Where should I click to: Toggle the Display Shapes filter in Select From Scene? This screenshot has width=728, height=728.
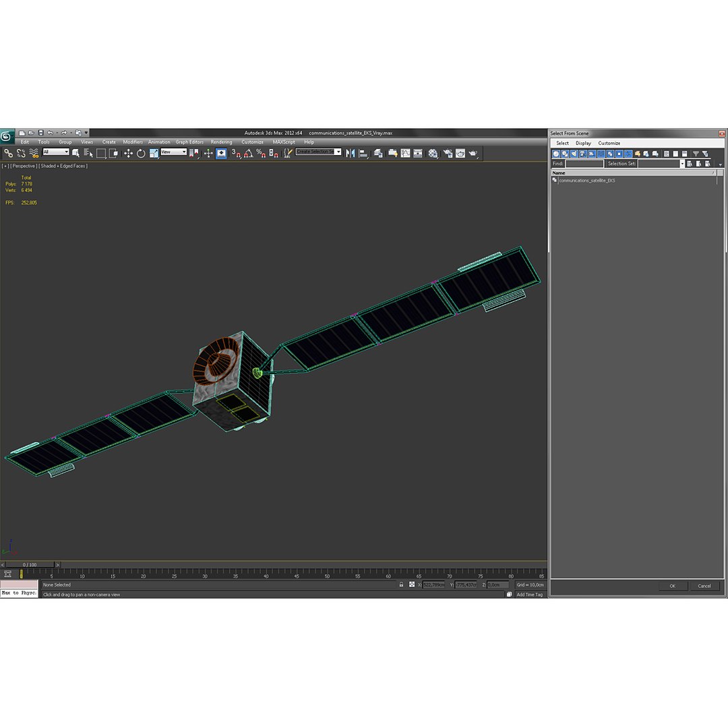click(x=565, y=154)
